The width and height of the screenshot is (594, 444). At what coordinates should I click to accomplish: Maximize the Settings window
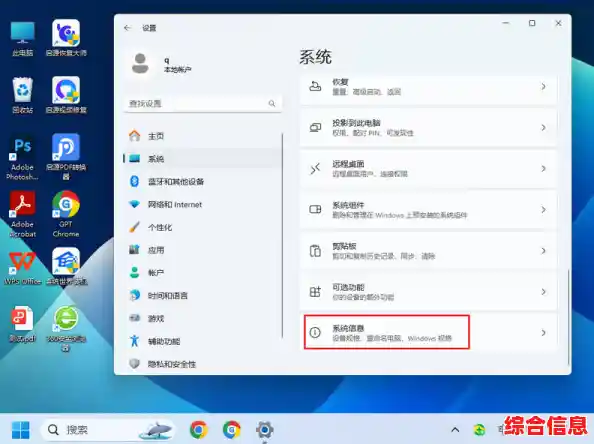coord(532,23)
